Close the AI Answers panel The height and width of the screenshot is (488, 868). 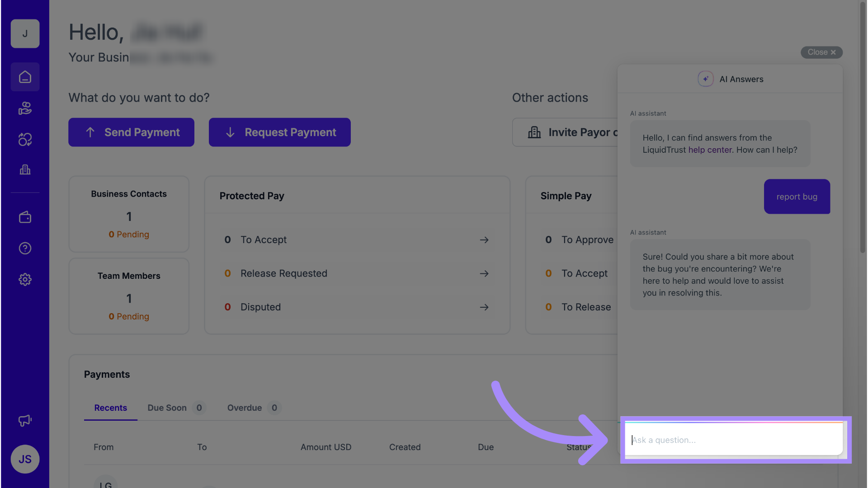pos(821,52)
